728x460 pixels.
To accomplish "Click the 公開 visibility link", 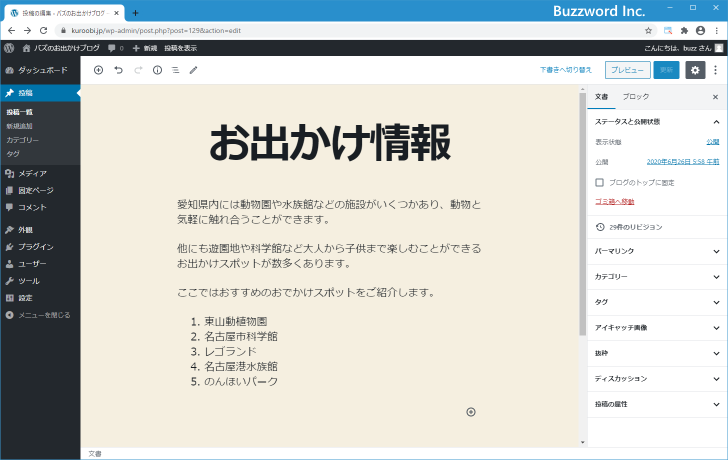I will click(713, 142).
